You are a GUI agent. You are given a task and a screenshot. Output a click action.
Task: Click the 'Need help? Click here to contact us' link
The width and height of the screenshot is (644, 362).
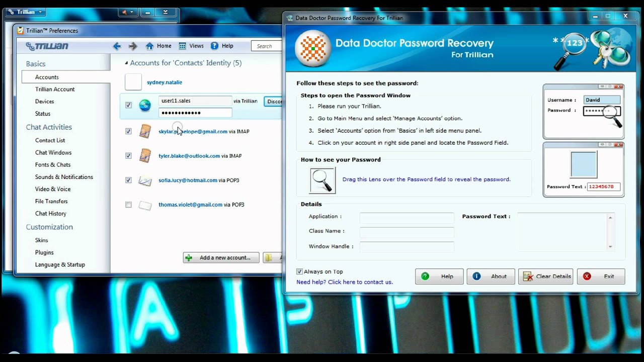tap(345, 282)
